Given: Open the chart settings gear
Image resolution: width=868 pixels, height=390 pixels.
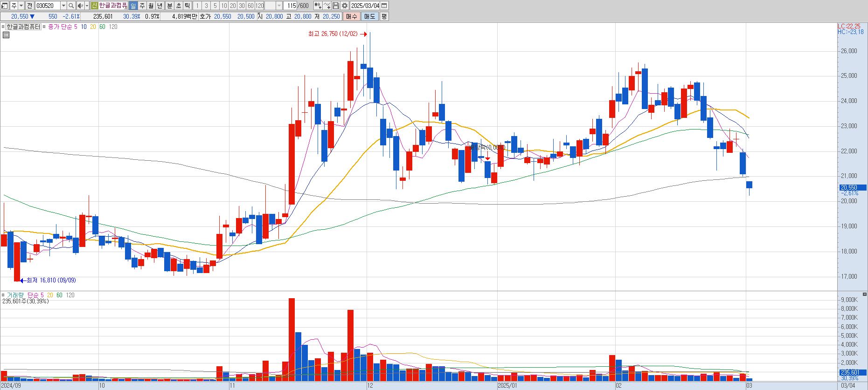Looking at the screenshot, I should click(344, 6).
